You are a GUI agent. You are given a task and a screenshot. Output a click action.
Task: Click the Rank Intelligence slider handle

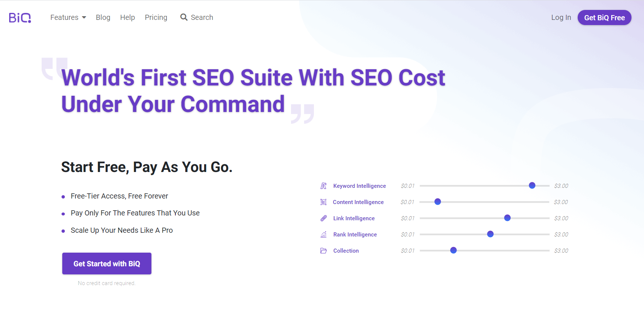point(490,234)
